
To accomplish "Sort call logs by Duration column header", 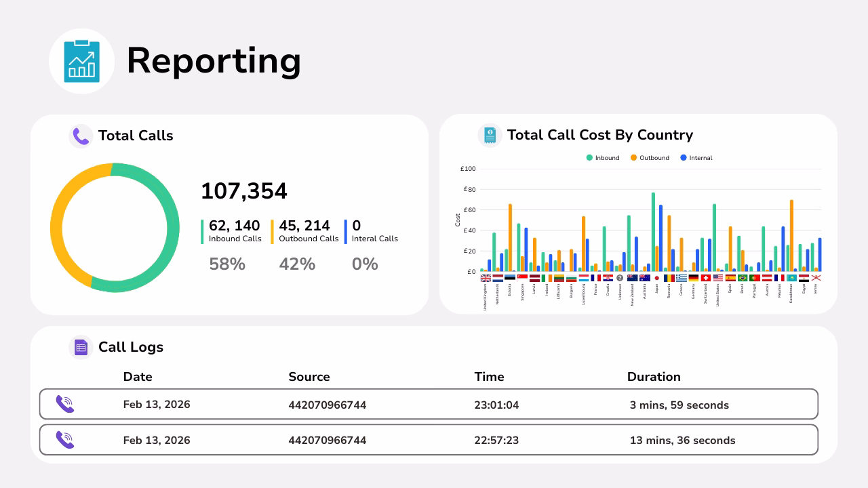I will tap(653, 377).
